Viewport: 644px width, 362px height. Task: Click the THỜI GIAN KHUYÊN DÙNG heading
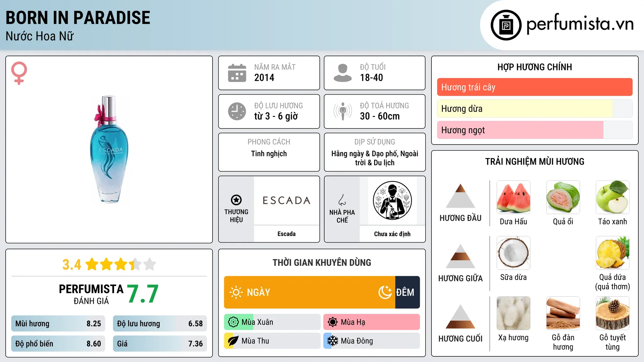[322, 262]
